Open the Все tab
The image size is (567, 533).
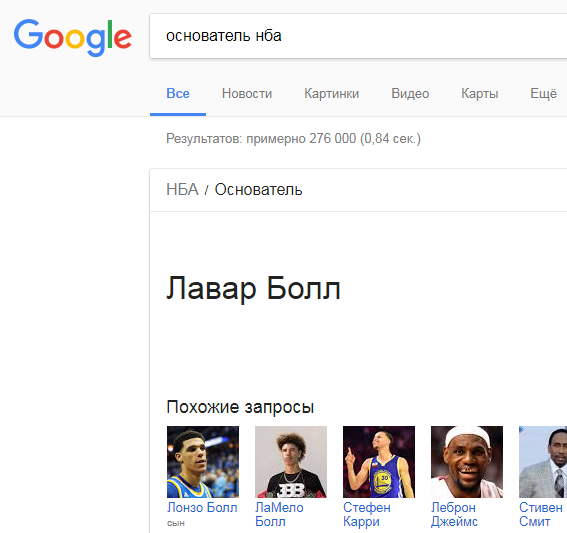coord(178,93)
